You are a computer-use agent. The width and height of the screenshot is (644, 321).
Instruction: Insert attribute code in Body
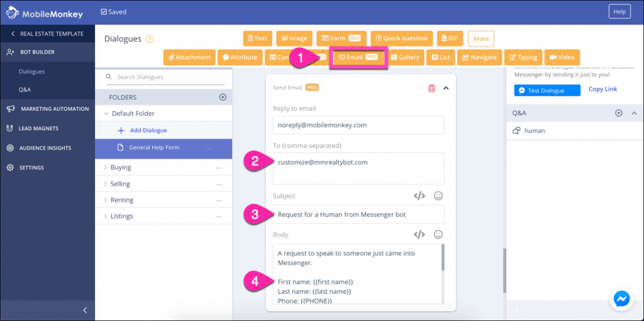[x=419, y=235]
